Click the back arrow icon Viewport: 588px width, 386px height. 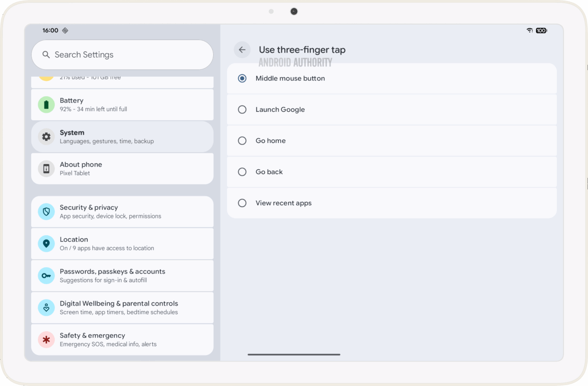(x=242, y=50)
